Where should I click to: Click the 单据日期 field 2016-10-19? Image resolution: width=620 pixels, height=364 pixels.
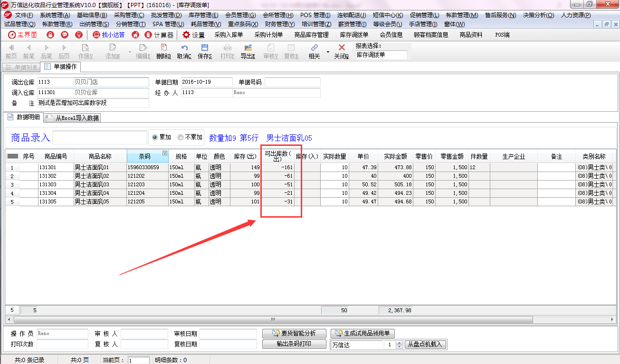pos(207,82)
